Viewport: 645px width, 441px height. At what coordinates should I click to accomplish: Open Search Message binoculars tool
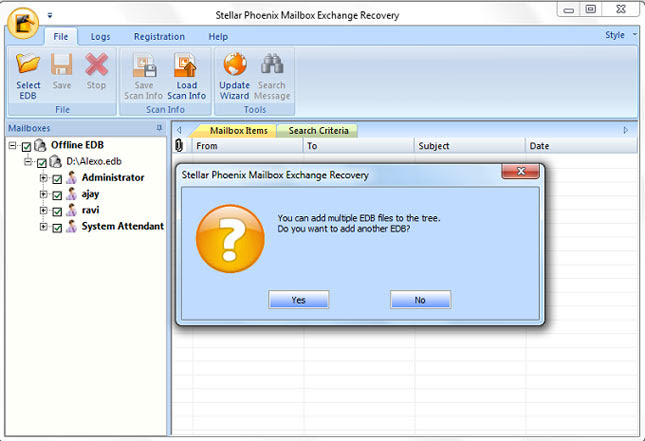point(272,64)
